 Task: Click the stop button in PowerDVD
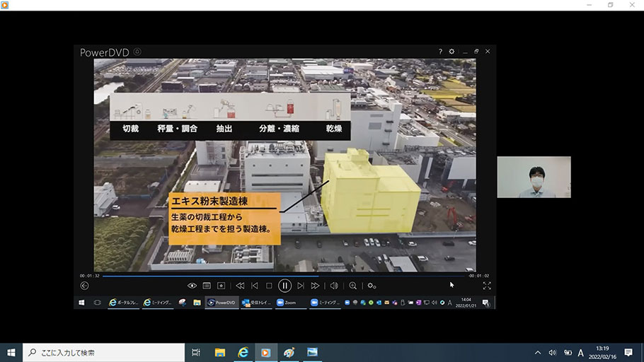(x=269, y=286)
